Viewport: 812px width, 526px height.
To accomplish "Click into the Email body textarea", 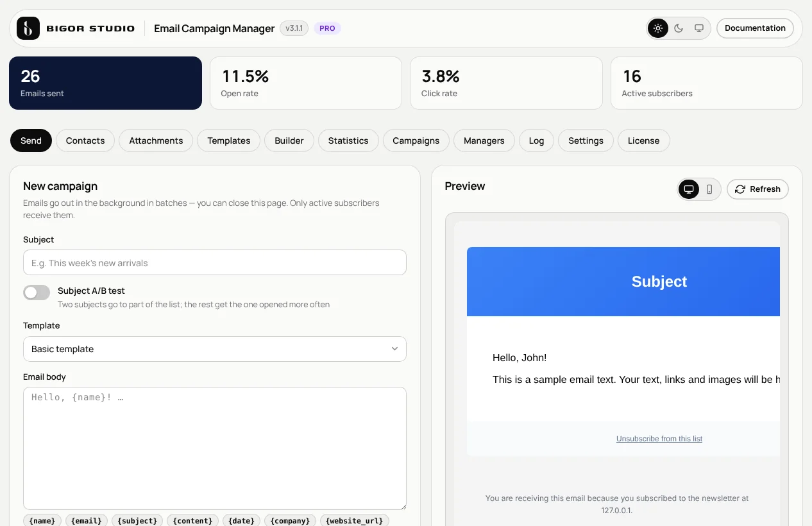I will (x=215, y=448).
